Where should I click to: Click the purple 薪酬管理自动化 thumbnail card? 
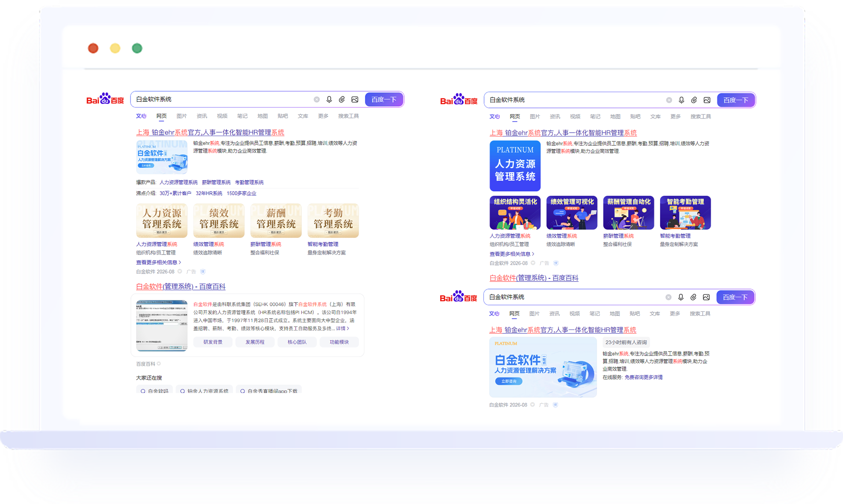coord(629,213)
